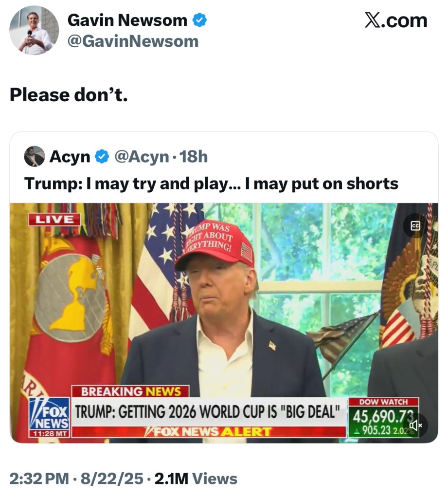Open the @GavinNewsom handle link

pyautogui.click(x=133, y=41)
